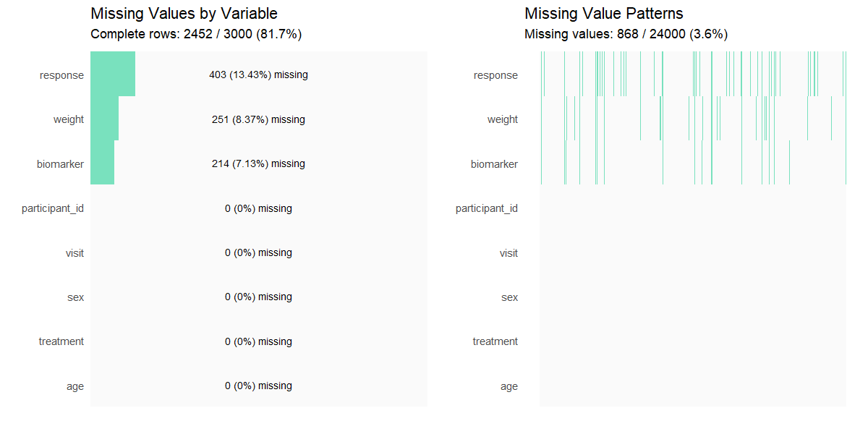Click the '251 (8.37%) missing' label
The image size is (868, 434).
tap(258, 119)
